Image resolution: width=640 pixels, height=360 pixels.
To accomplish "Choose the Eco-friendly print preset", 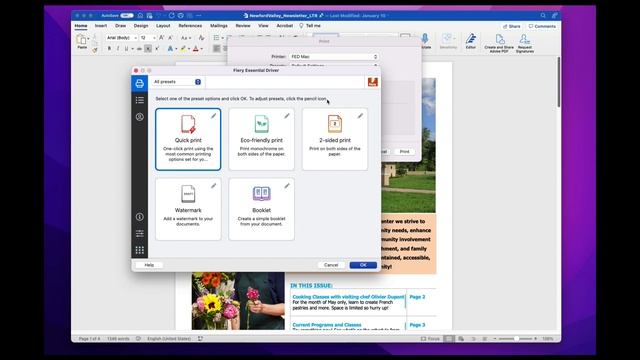I will point(261,139).
